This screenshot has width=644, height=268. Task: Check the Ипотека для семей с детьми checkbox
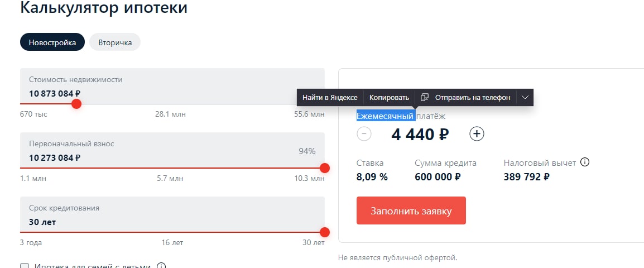pos(25,266)
